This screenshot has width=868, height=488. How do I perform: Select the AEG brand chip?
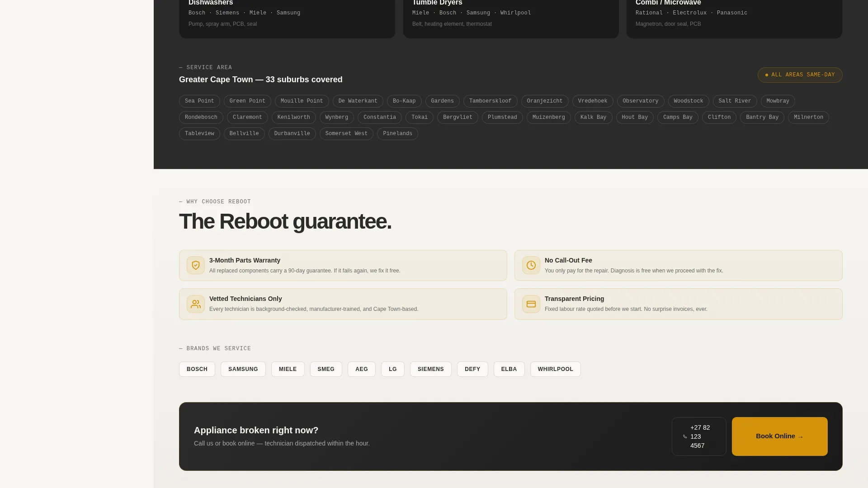point(362,369)
